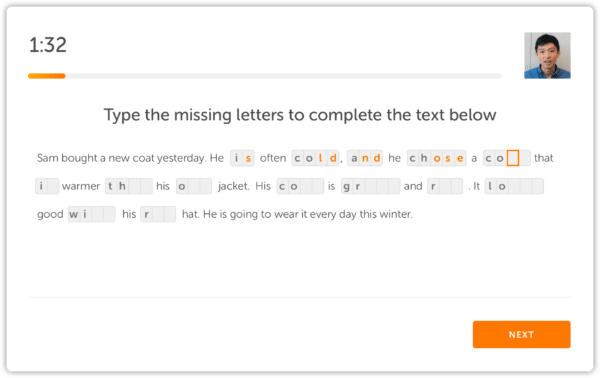Click the 's' letter box in 'is'
The image size is (600, 378).
[x=248, y=158]
